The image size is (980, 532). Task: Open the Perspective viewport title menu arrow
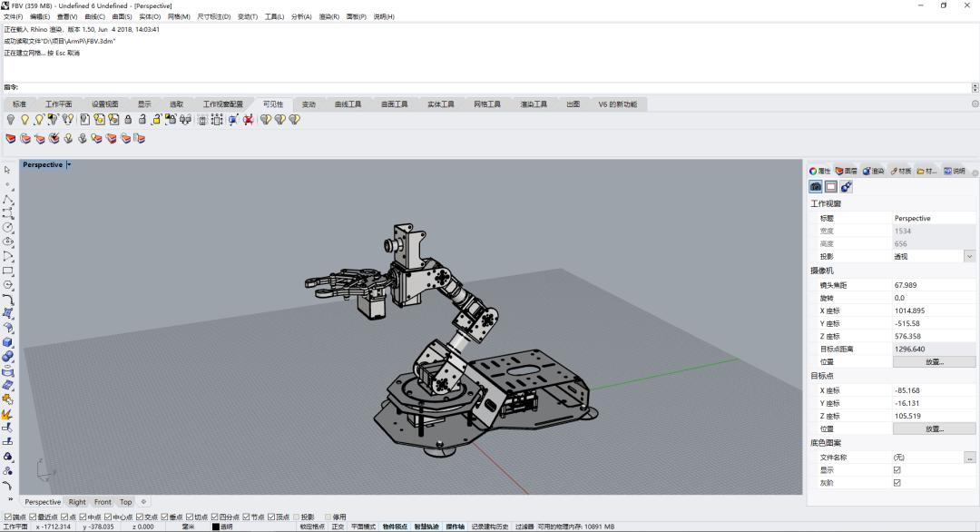pos(70,164)
